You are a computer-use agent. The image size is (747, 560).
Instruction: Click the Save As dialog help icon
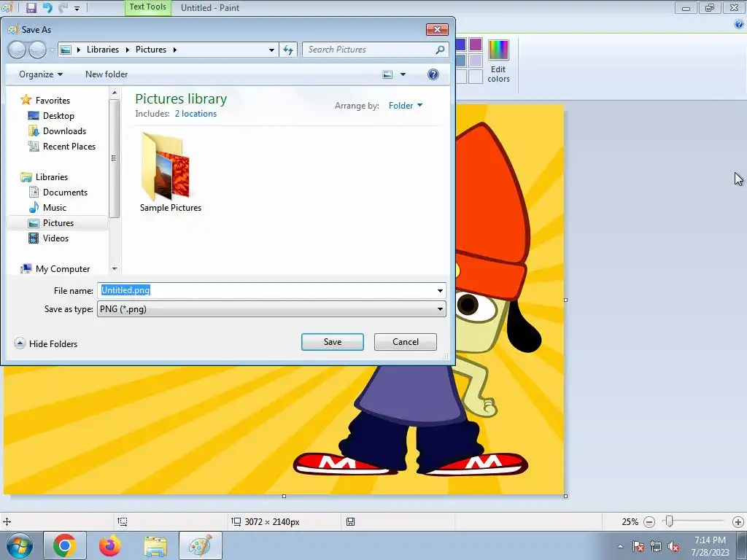(x=433, y=74)
